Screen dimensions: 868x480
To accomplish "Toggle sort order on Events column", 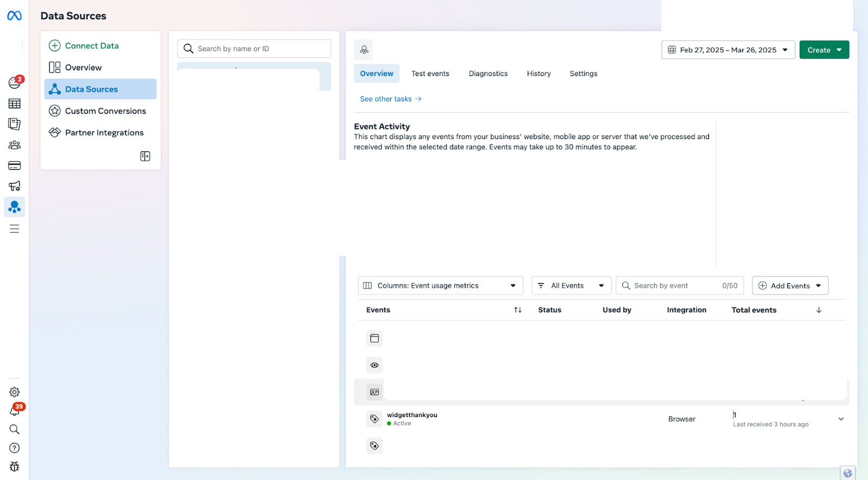I will [x=518, y=310].
